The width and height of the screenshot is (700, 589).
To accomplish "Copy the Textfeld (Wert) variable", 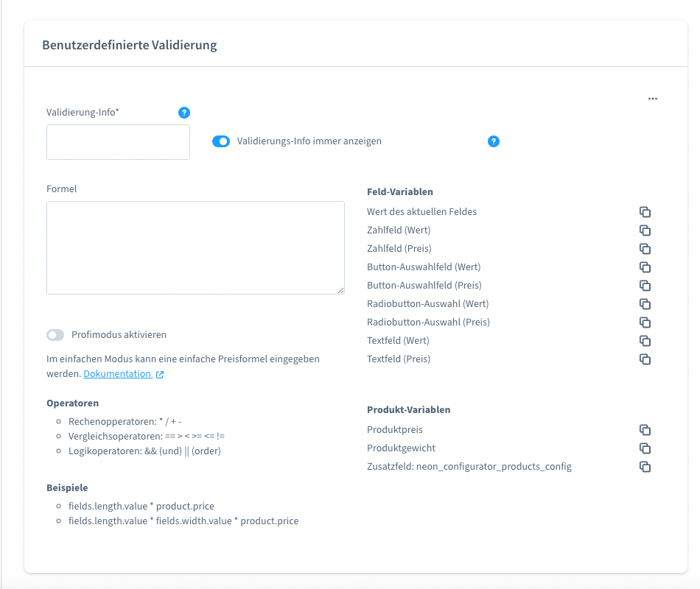I will [645, 341].
